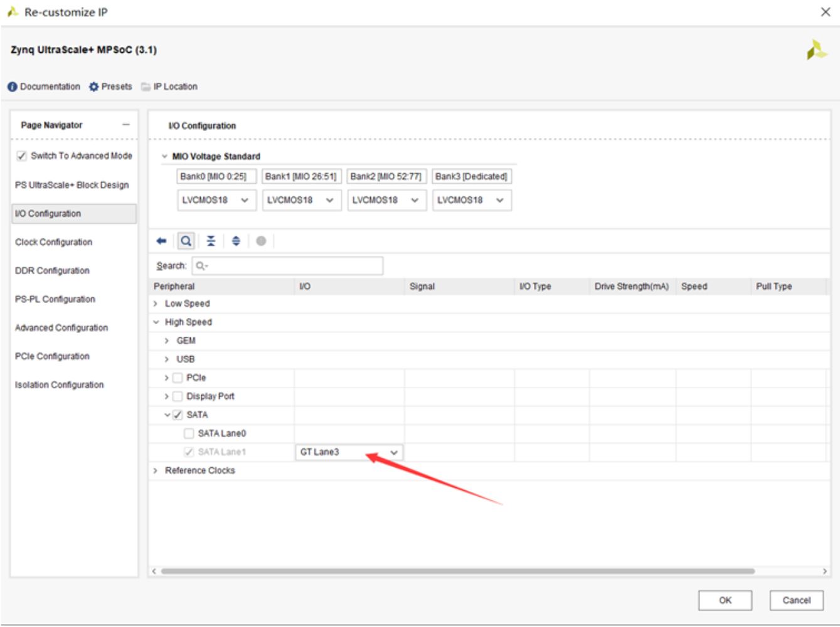840x627 pixels.
Task: Open PS-PL Configuration page
Action: tap(55, 299)
